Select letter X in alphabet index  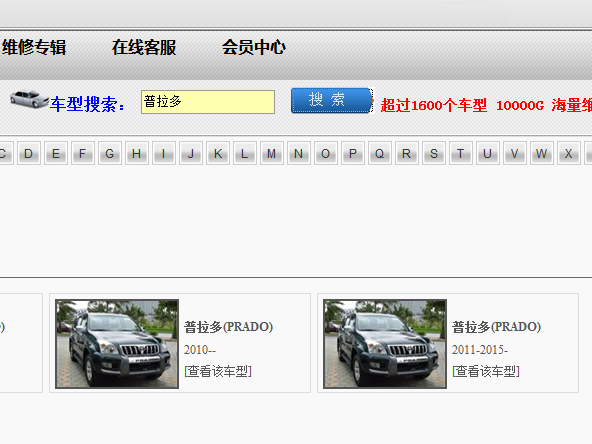[569, 153]
